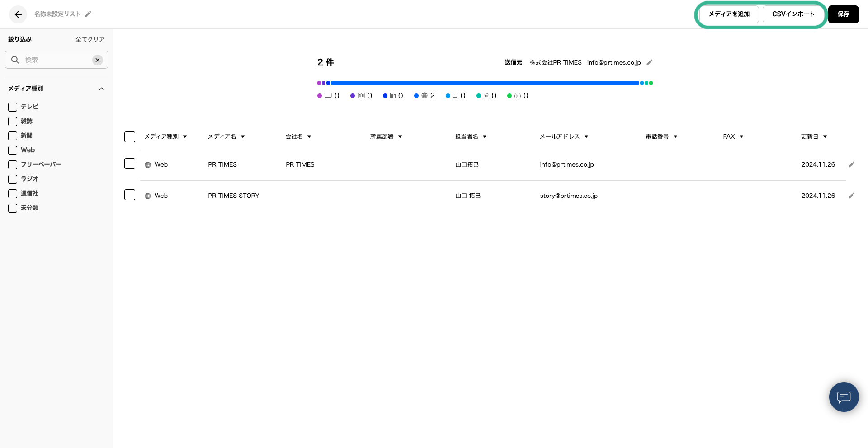Click 全てクリア to reset filters
The image size is (868, 448).
coord(90,39)
